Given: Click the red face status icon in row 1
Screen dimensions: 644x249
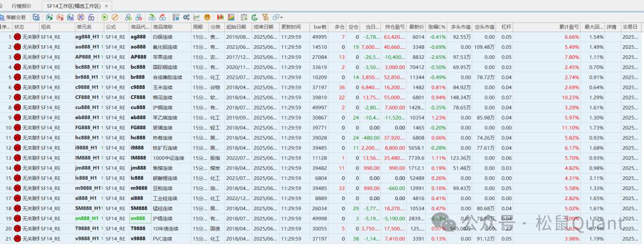Looking at the screenshot, I should [x=18, y=37].
